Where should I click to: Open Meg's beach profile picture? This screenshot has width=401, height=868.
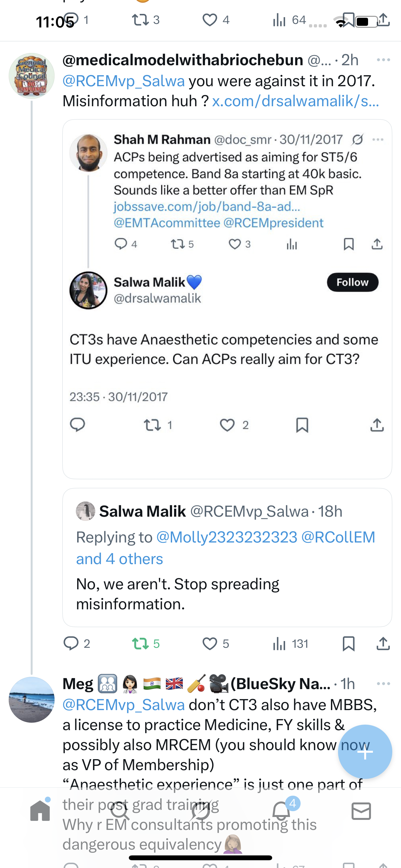[32, 699]
